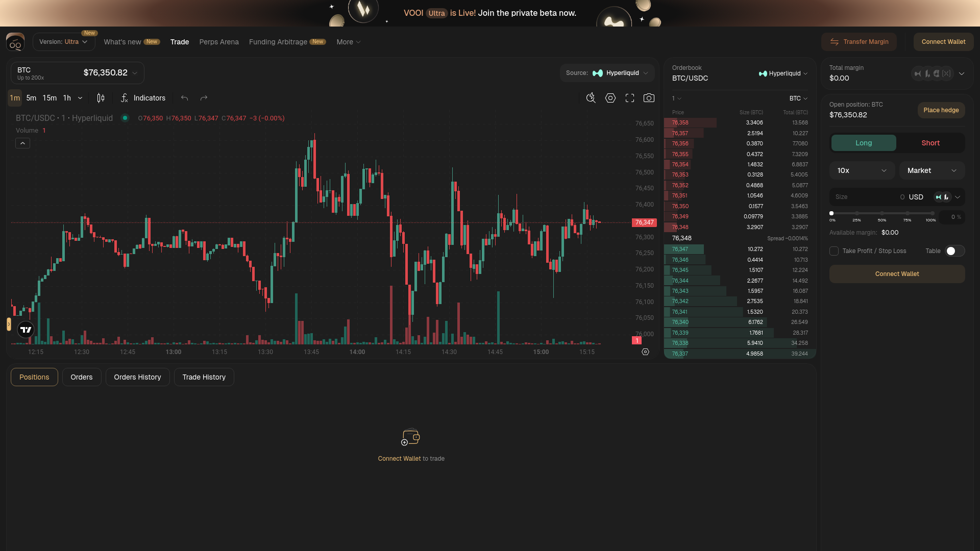Open the chart type candles icon

[101, 98]
